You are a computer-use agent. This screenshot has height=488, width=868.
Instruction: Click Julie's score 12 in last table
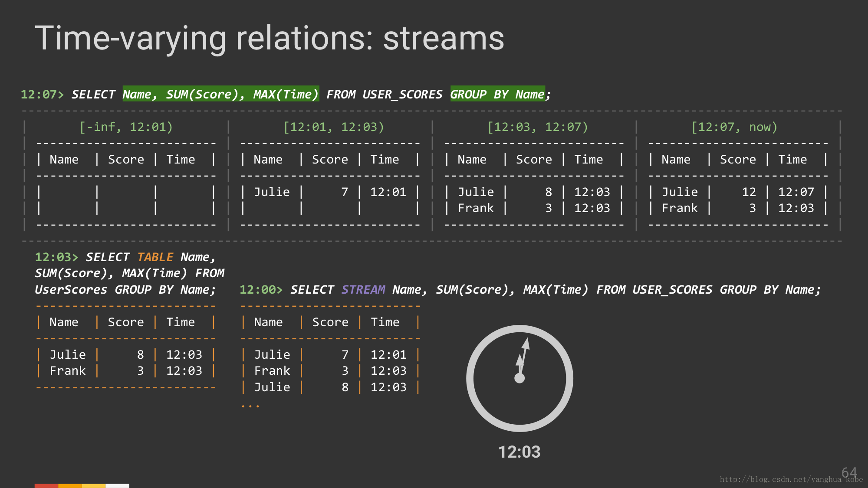[x=749, y=192]
